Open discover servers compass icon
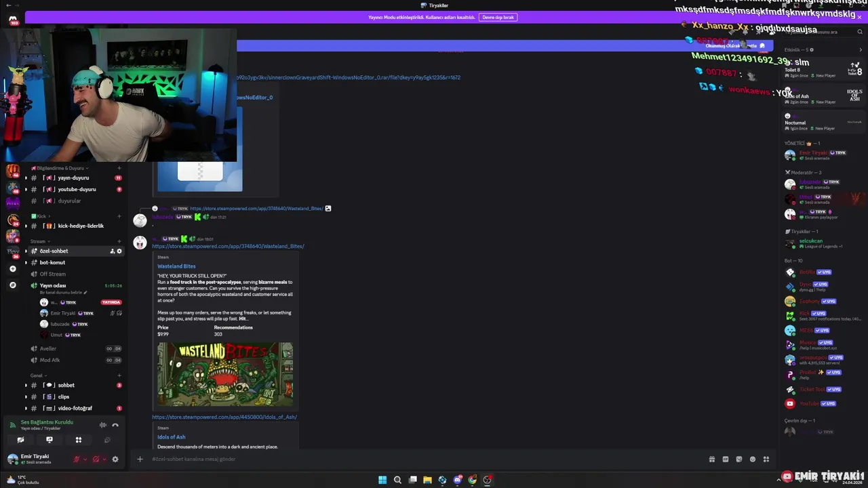This screenshot has height=488, width=868. pos(13,285)
